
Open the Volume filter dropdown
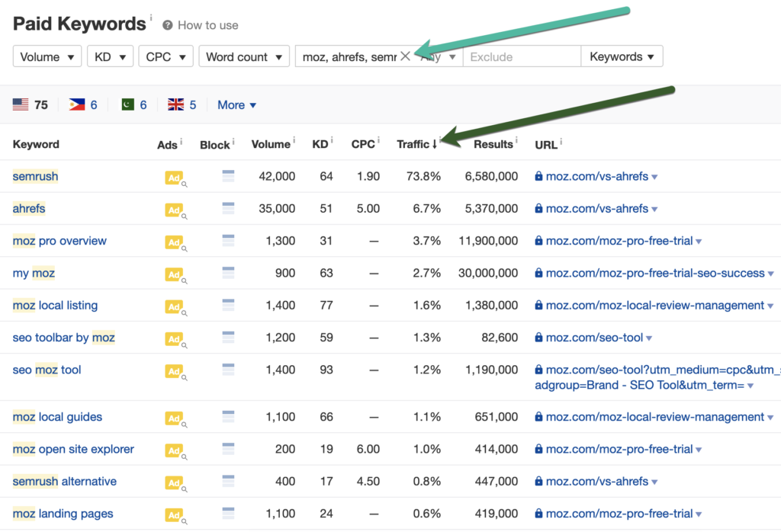coord(47,56)
